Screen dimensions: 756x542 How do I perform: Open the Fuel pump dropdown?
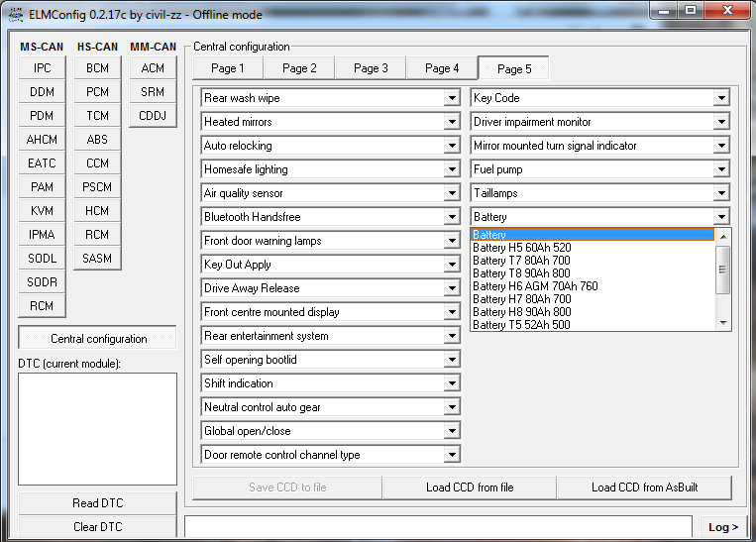tap(721, 169)
